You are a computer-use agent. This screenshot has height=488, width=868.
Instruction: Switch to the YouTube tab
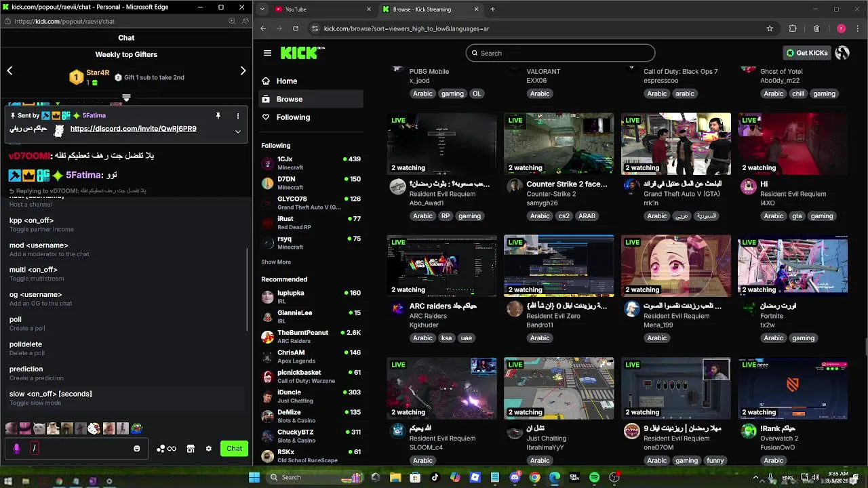(323, 9)
